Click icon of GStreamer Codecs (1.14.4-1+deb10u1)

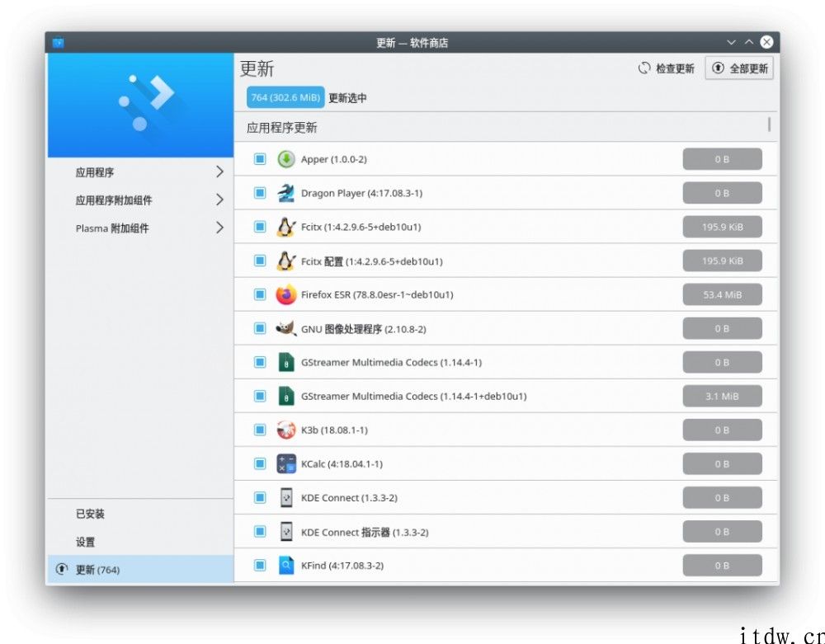coord(285,396)
